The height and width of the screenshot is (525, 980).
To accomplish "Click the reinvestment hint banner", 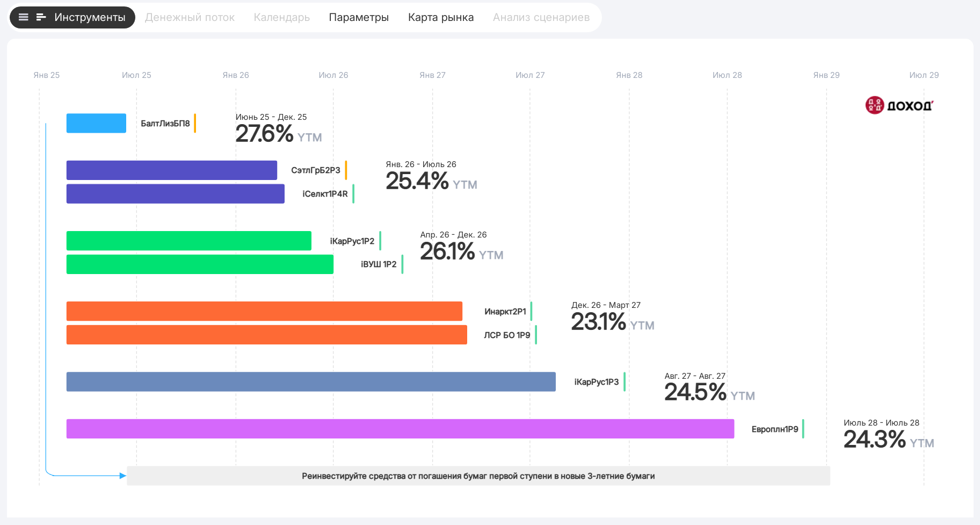I will (478, 476).
